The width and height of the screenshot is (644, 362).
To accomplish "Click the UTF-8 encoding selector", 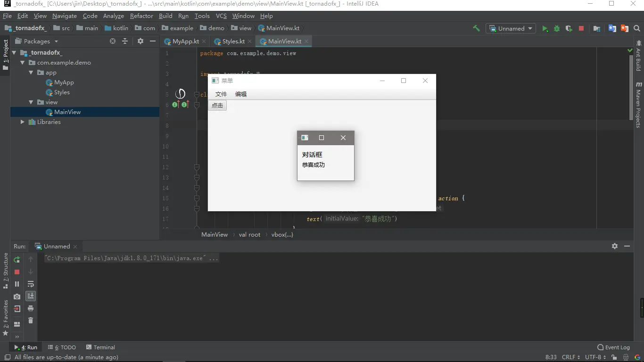I will click(596, 357).
